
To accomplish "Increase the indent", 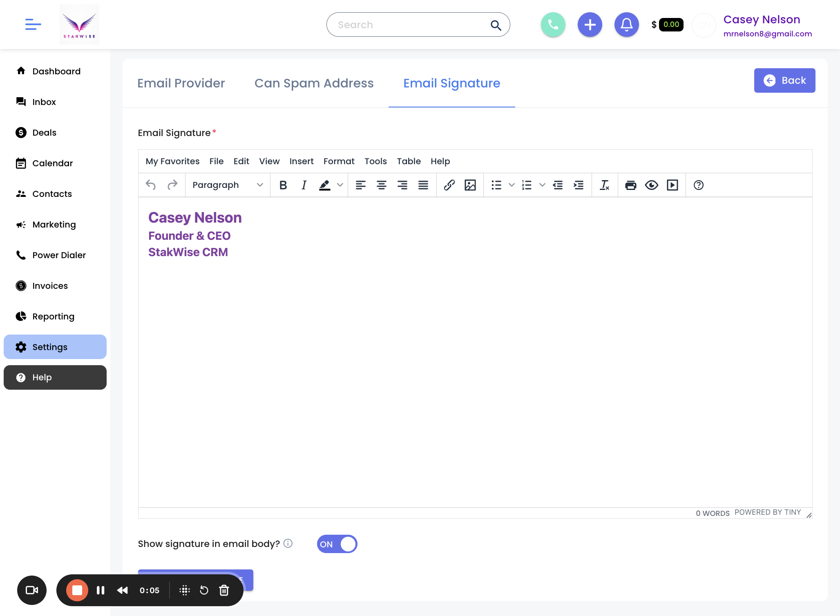I will (579, 185).
